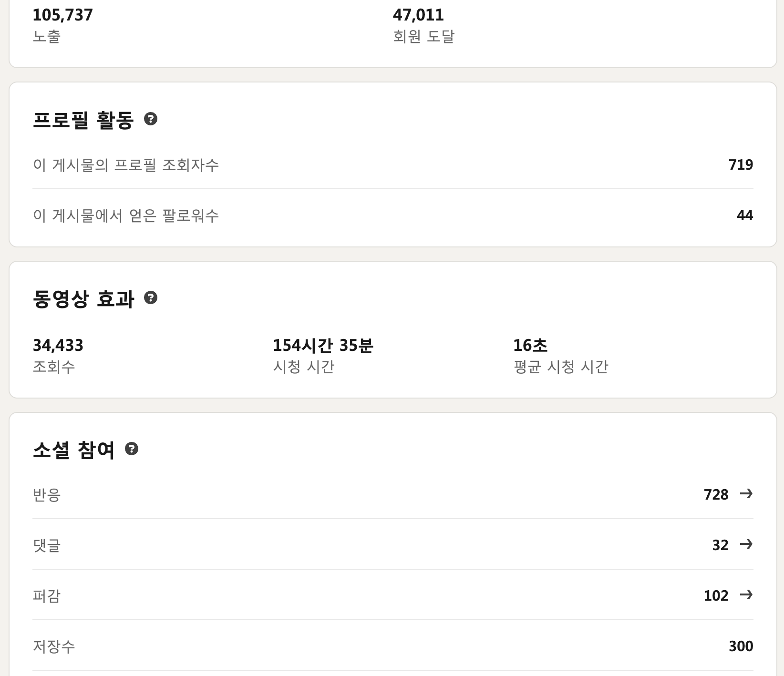Select the 조회수 views number 34,433

click(59, 346)
